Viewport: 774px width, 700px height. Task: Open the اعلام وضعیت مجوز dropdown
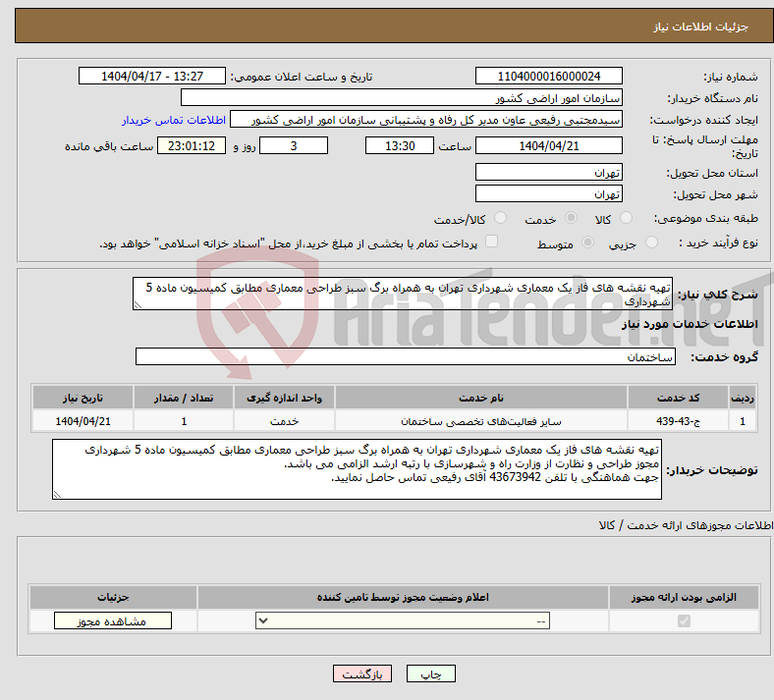click(403, 620)
